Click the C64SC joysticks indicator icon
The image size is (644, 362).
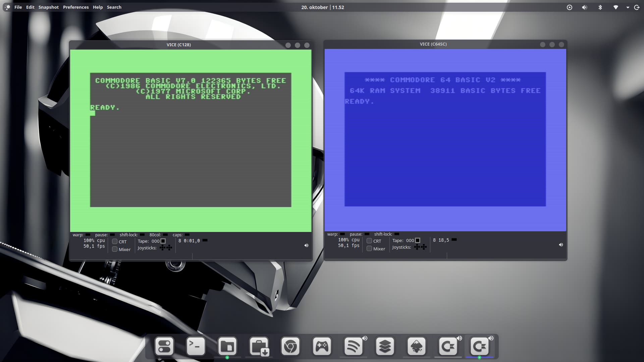(420, 247)
